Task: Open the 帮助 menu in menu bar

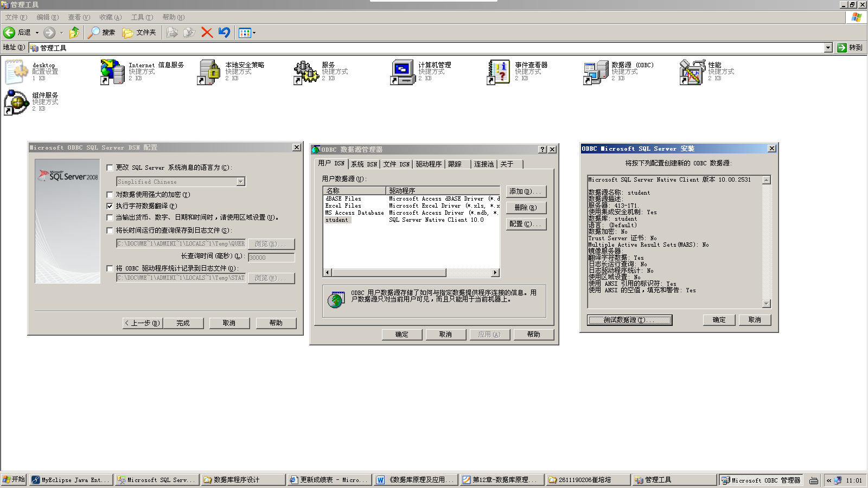Action: [174, 17]
